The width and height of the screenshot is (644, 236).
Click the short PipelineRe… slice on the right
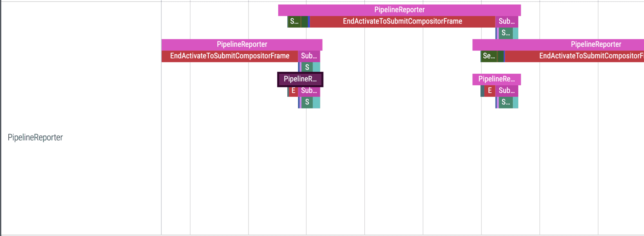point(496,79)
